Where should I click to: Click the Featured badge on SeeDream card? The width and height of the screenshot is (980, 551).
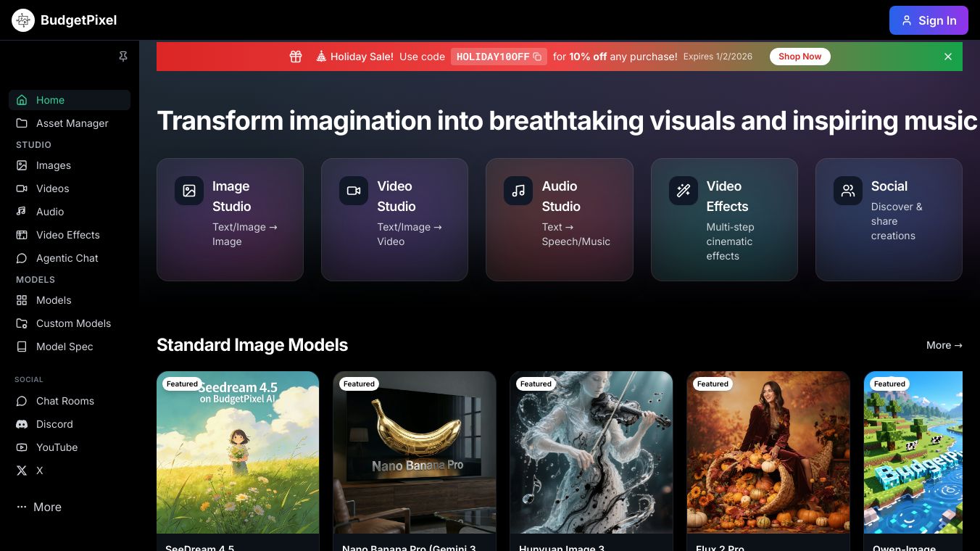(182, 384)
